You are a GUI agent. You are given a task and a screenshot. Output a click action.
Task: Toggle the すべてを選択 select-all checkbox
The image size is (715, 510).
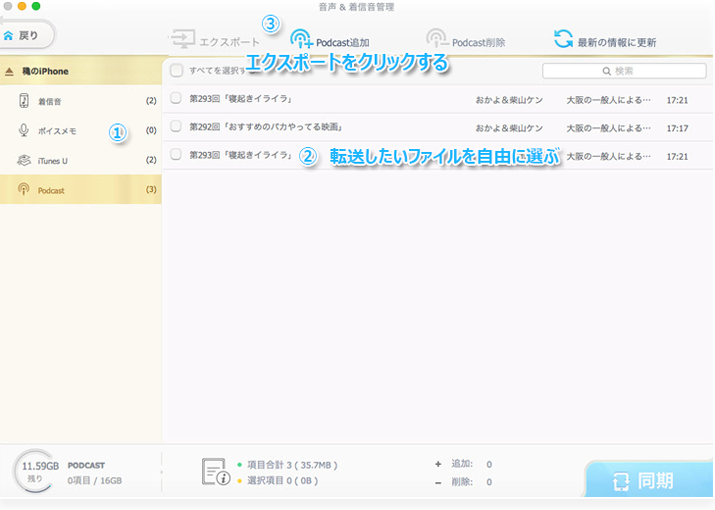pyautogui.click(x=176, y=71)
